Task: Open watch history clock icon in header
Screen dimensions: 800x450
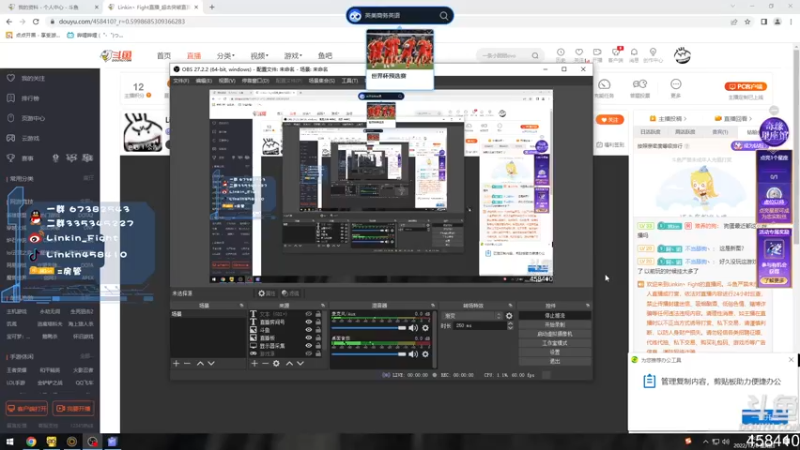Action: [x=560, y=53]
